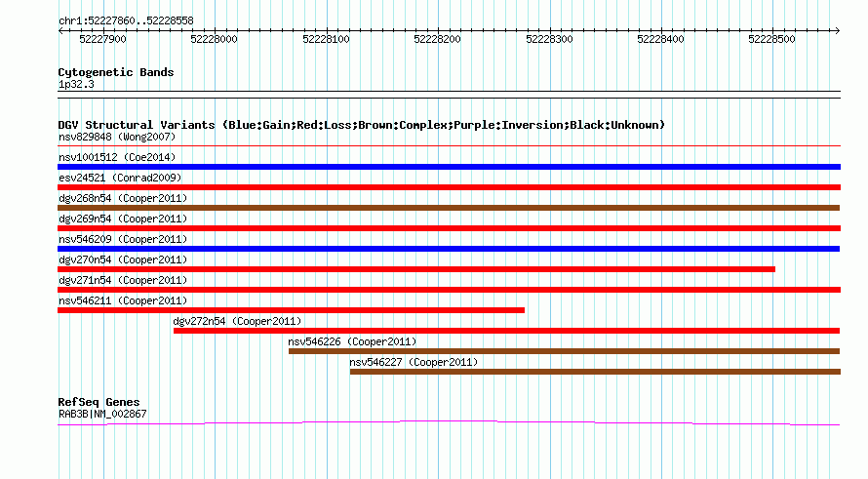Open variant label nsv546227 (Cooper2011)

coord(414,362)
